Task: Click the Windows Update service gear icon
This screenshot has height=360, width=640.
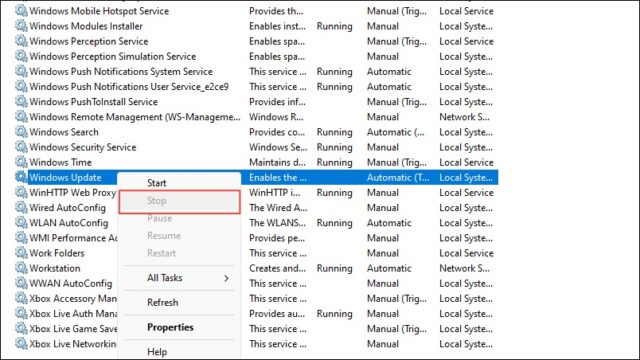Action: 21,177
